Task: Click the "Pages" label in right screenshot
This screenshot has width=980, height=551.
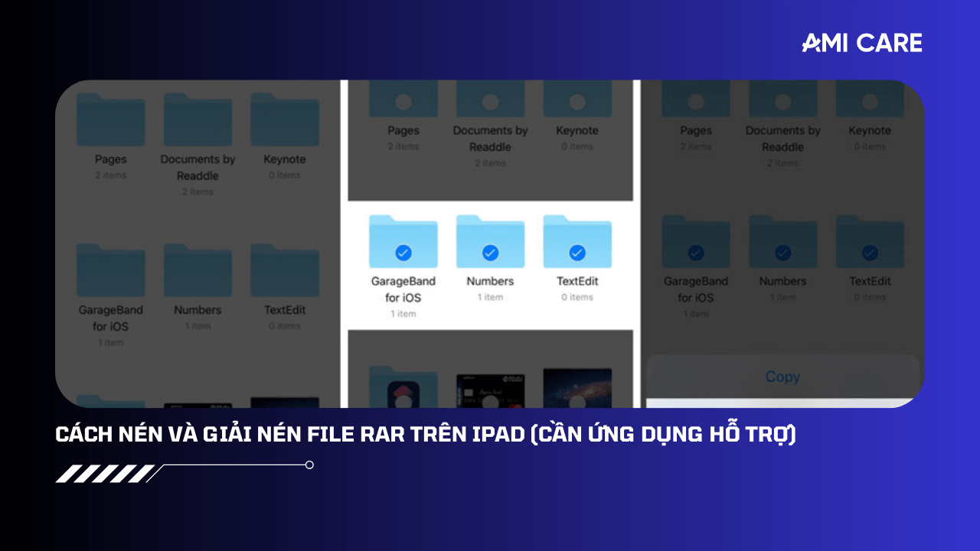Action: coord(696,131)
